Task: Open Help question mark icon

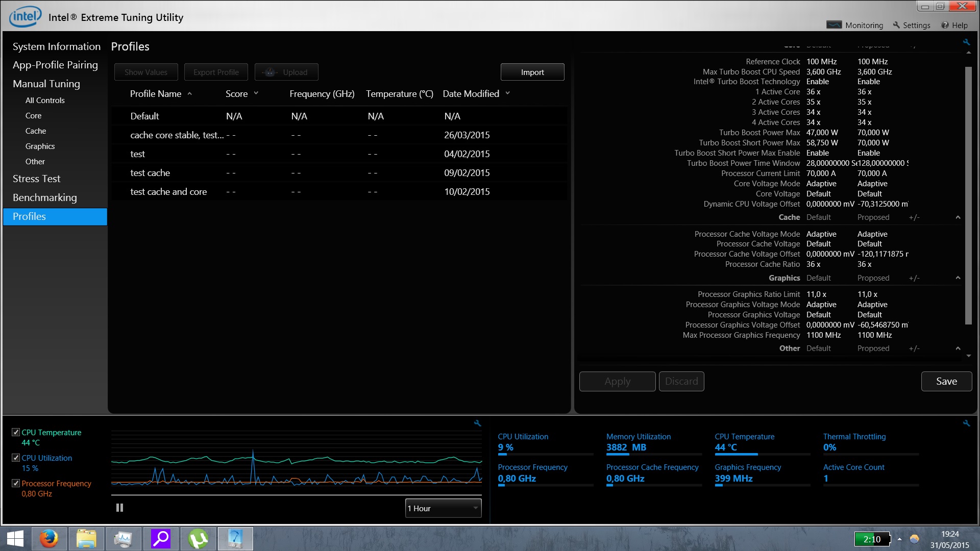Action: pos(945,25)
